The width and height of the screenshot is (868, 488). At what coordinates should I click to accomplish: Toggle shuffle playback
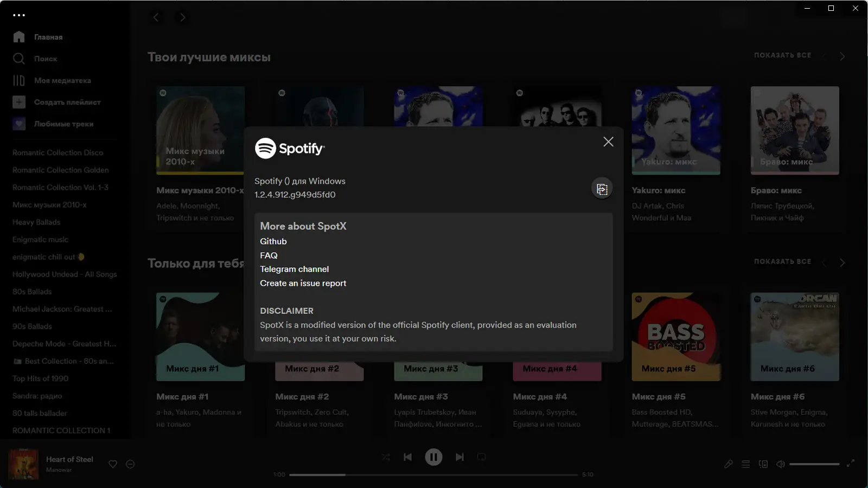pyautogui.click(x=386, y=457)
